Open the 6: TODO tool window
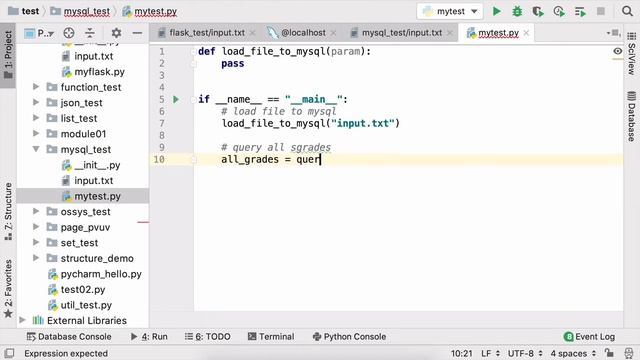Viewport: 640px width, 360px height. [x=207, y=337]
